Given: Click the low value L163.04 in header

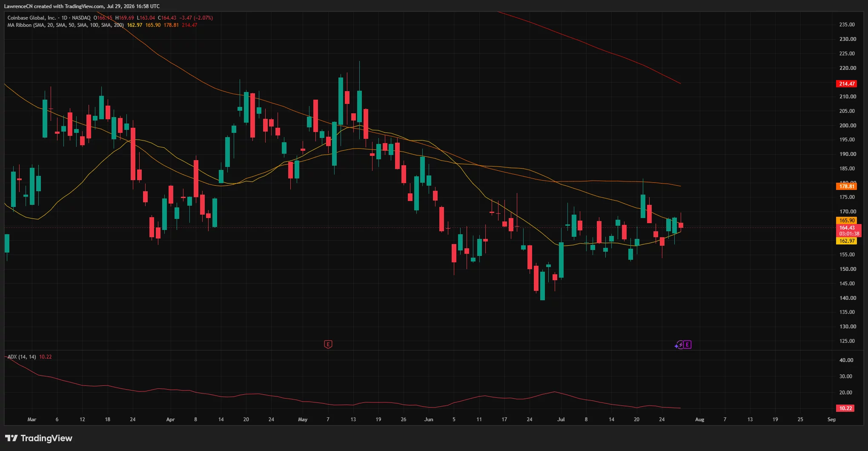Looking at the screenshot, I should [146, 18].
